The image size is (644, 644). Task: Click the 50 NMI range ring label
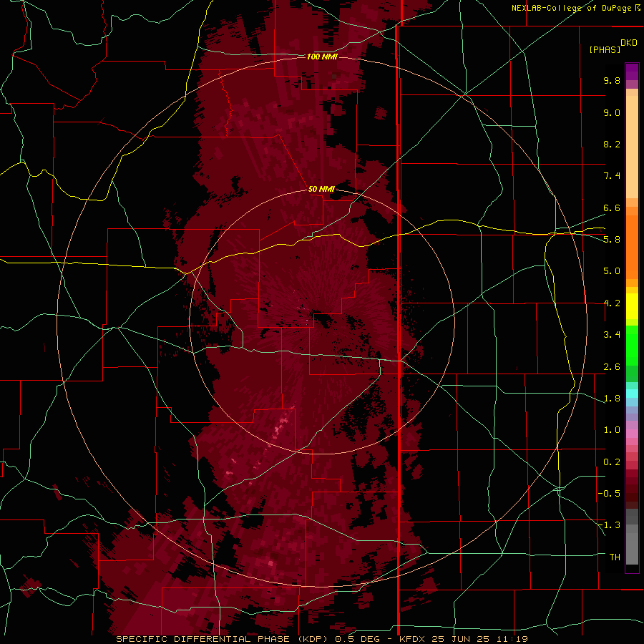321,189
